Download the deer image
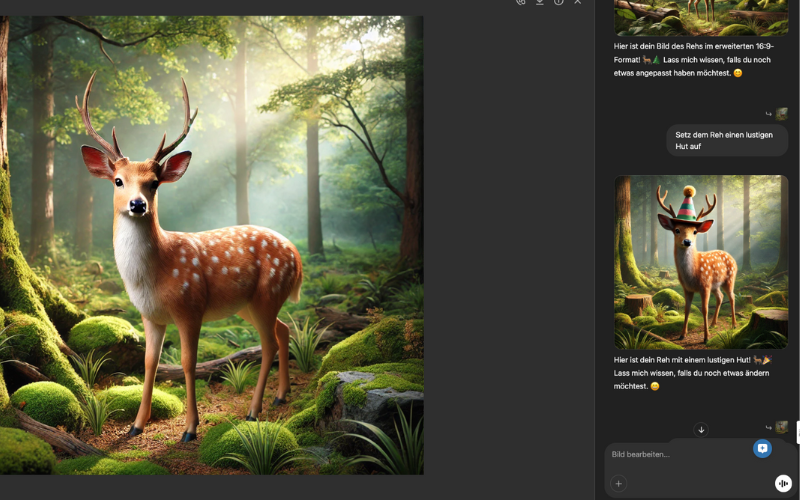Image resolution: width=800 pixels, height=500 pixels. (540, 2)
